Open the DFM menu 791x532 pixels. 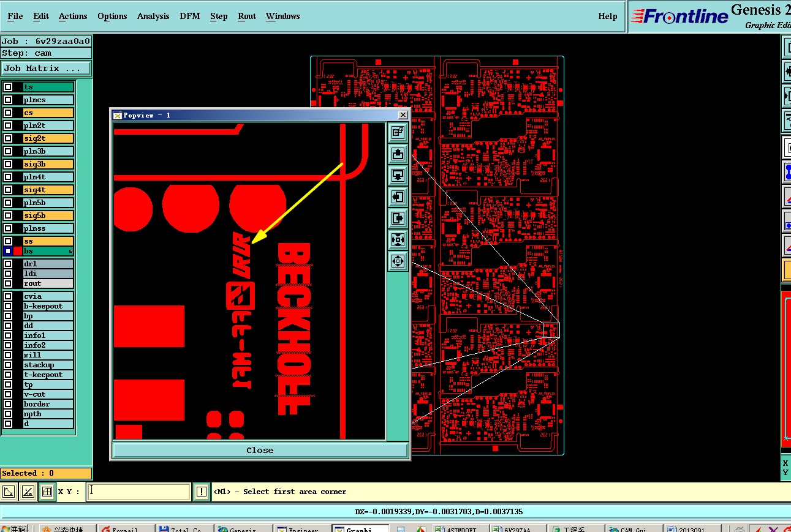coord(190,17)
